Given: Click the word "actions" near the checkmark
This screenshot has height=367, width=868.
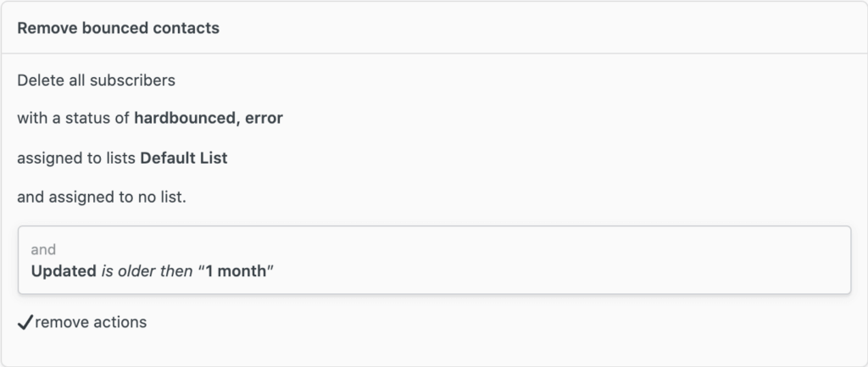Looking at the screenshot, I should pos(121,322).
